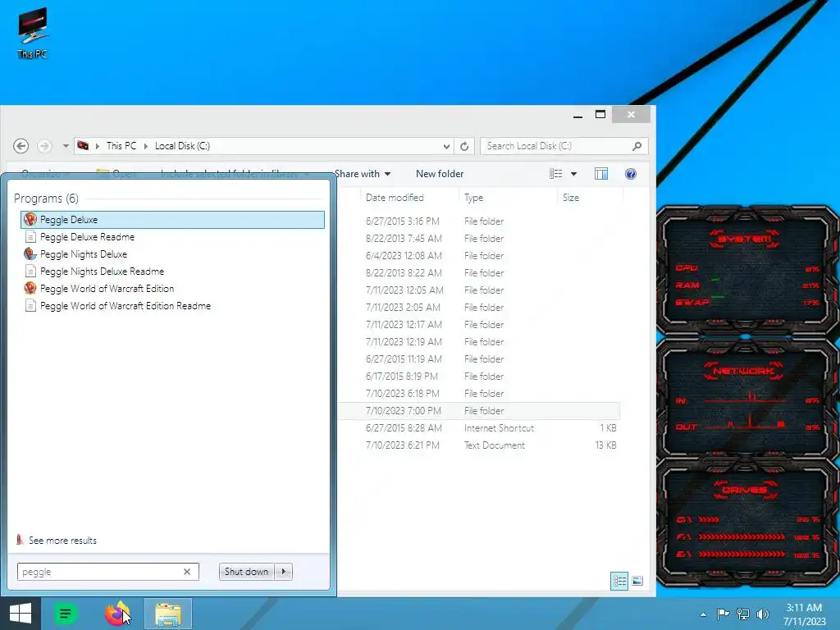The image size is (840, 630).
Task: Click the Explorer forward arrow
Action: pyautogui.click(x=44, y=146)
